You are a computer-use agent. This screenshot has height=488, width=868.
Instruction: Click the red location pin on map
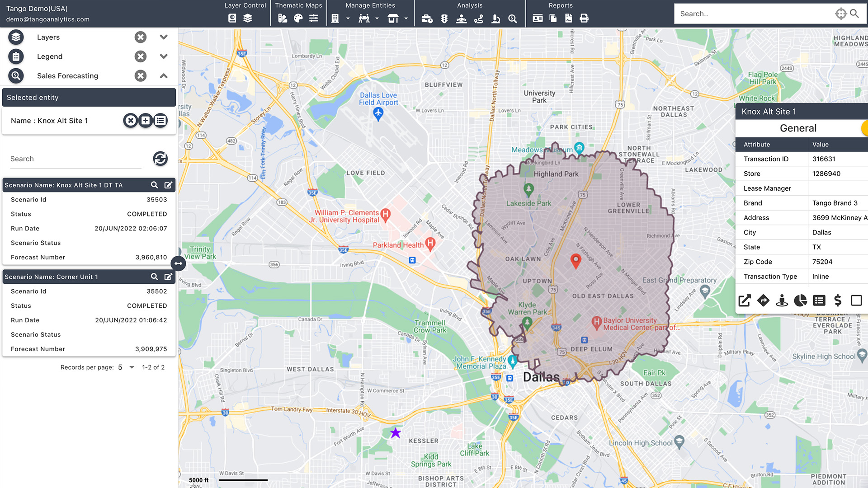[x=576, y=260]
